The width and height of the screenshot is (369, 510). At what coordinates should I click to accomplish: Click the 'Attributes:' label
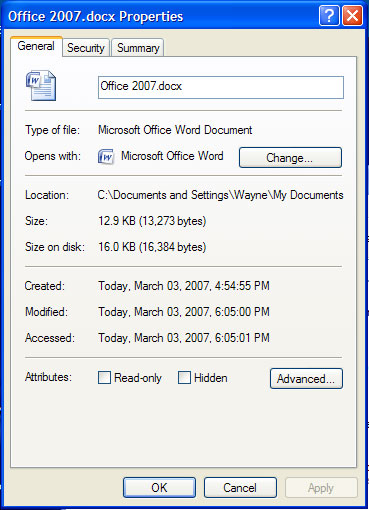[48, 377]
